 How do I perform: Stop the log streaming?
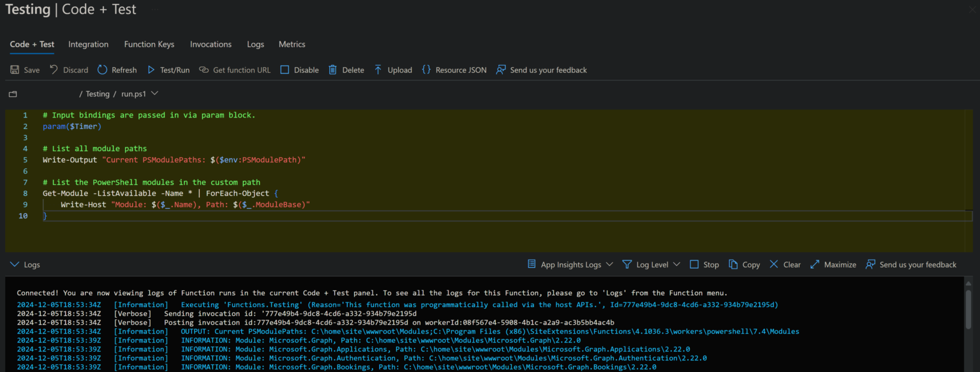click(694, 264)
